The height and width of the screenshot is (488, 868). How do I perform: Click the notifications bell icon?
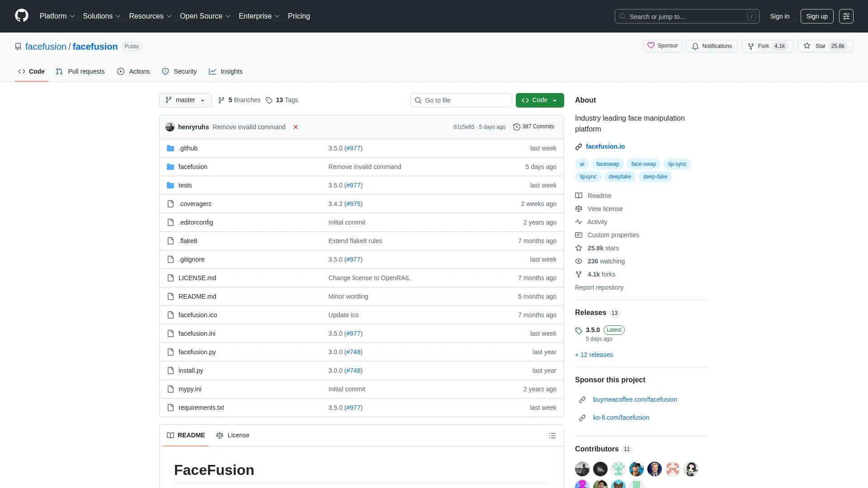[x=695, y=46]
